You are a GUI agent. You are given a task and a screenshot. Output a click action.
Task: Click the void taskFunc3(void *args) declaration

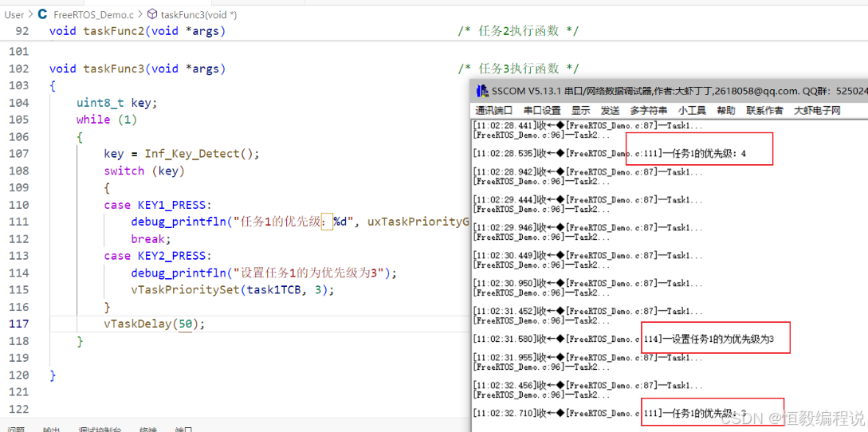click(137, 69)
